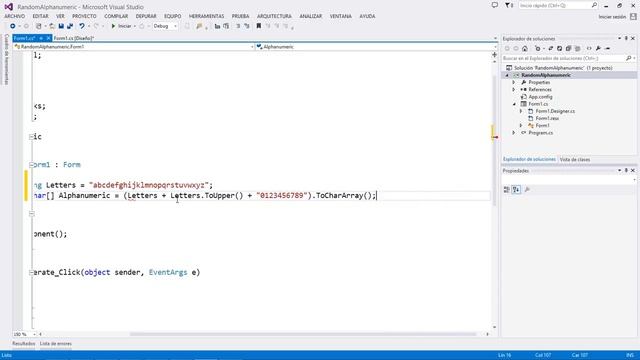This screenshot has height=360, width=640.
Task: Click the Navigate Backward toolbar icon
Action: (13, 26)
